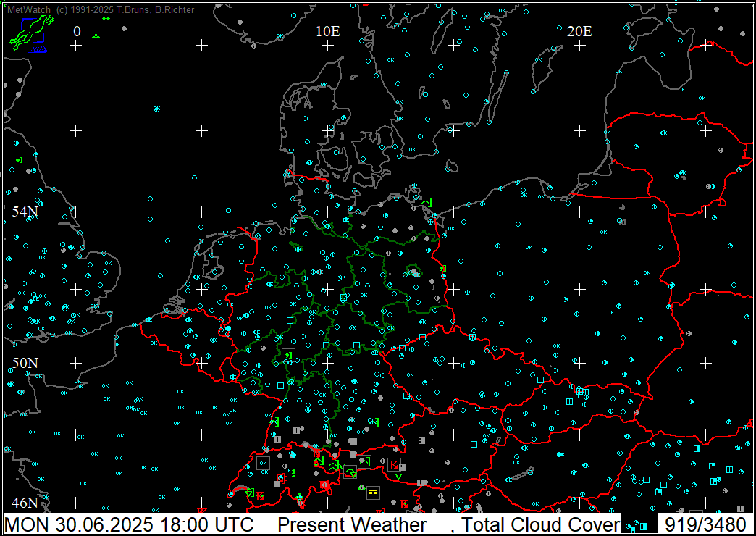This screenshot has height=536, width=756.
Task: Click the 20E longitude label
Action: [579, 31]
